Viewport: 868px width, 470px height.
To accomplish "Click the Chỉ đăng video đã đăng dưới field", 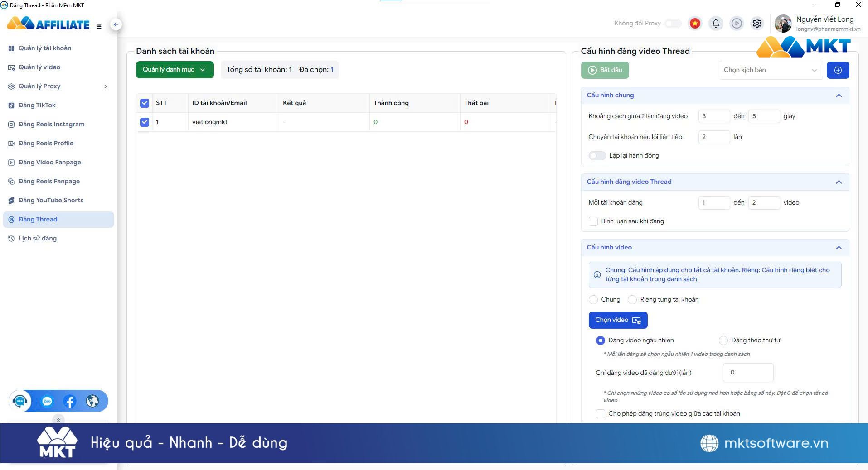I will click(x=748, y=373).
